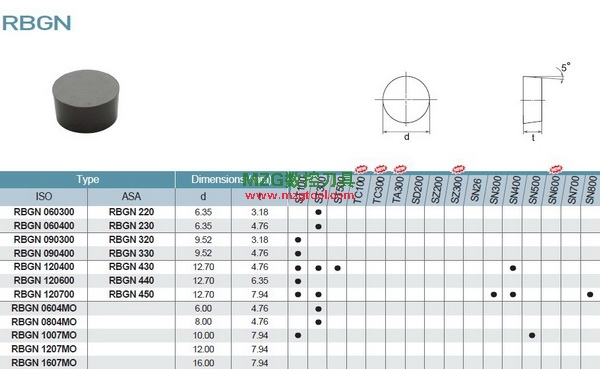This screenshot has height=369, width=600.
Task: Click the red badge above TC100
Action: point(361,169)
